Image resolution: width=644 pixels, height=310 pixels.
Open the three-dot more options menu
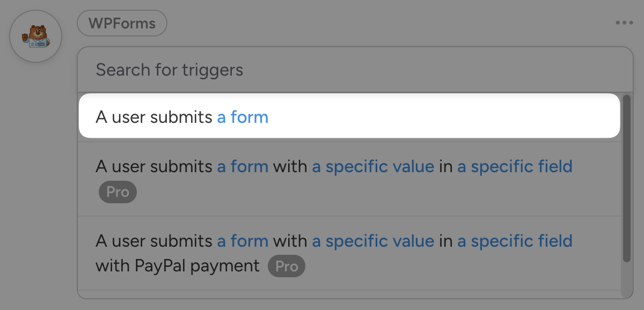[624, 23]
